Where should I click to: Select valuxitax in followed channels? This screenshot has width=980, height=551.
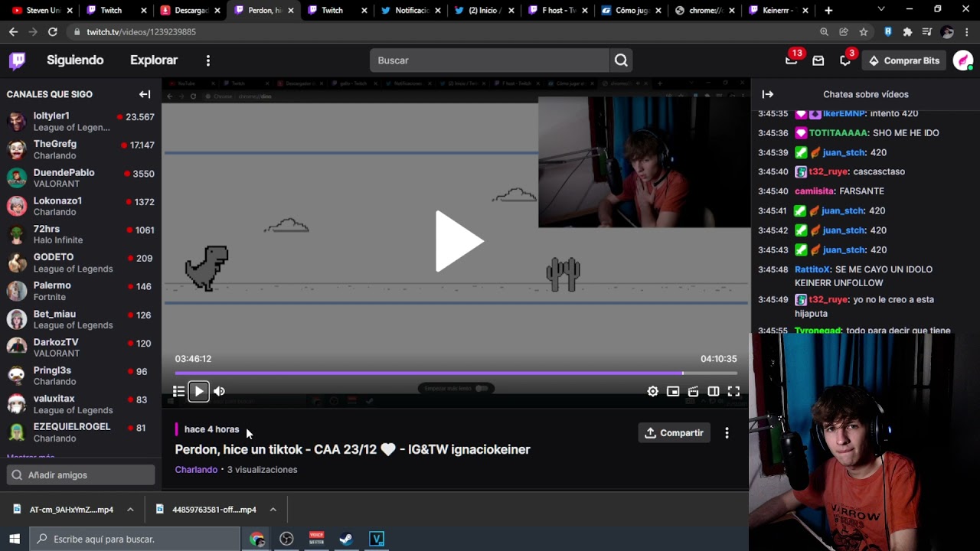[80, 405]
